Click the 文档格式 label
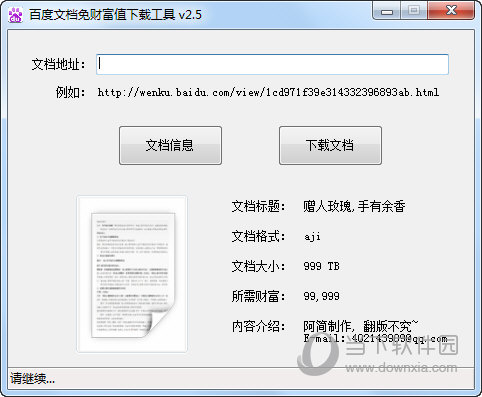 259,236
